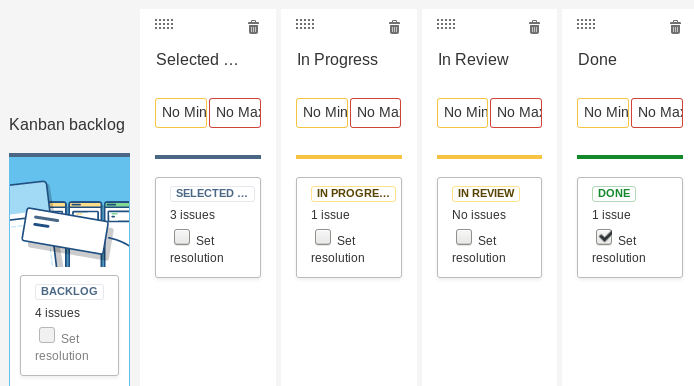
Task: Delete the Selected column using trash icon
Action: [253, 27]
